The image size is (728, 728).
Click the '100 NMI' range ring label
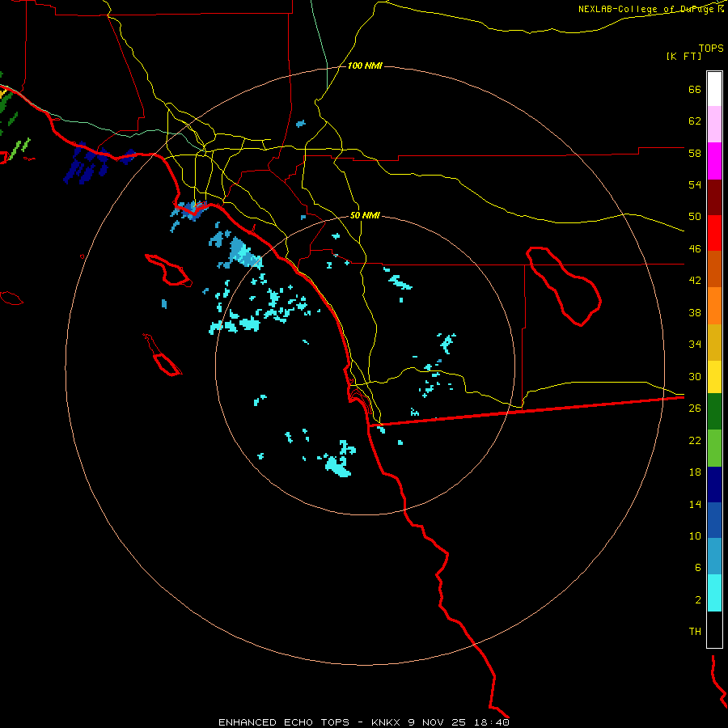tap(365, 66)
